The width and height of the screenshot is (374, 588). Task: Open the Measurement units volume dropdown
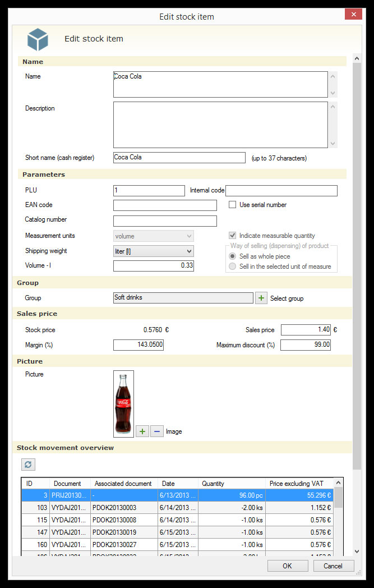pyautogui.click(x=154, y=236)
